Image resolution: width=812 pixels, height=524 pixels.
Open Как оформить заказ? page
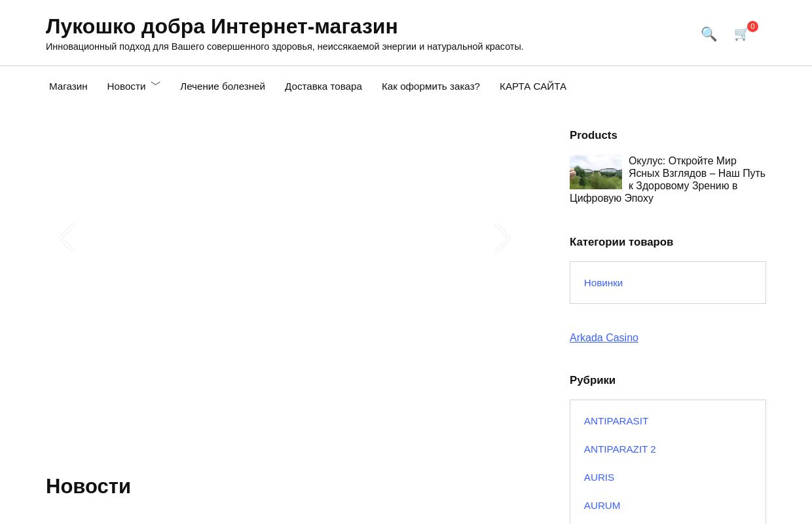tap(430, 86)
